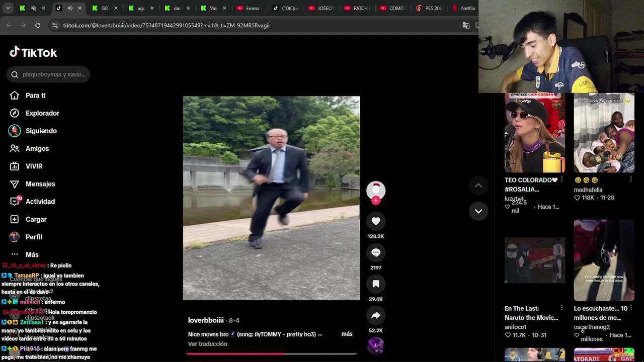
Task: Open the TikTok logo home link
Action: pyautogui.click(x=33, y=52)
